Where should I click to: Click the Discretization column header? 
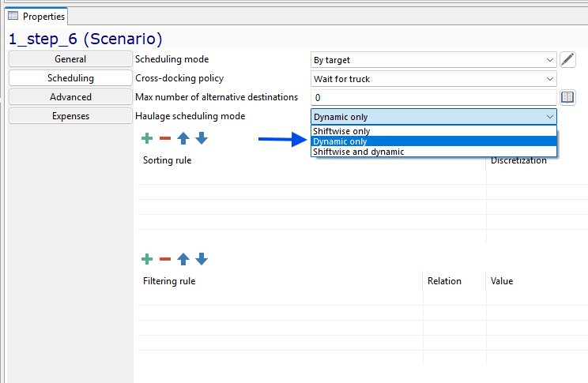[x=518, y=161]
